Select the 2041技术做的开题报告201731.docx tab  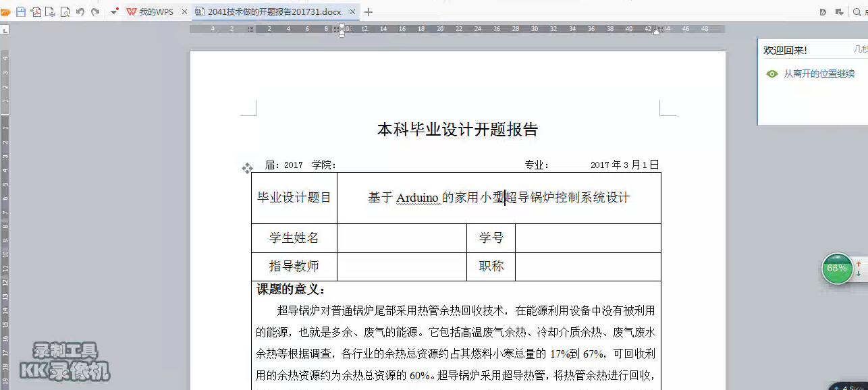pyautogui.click(x=274, y=12)
